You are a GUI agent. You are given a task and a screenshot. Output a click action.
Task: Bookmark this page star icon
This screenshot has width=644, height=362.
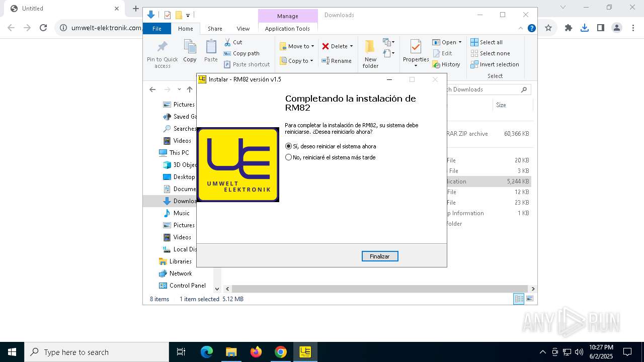point(548,28)
